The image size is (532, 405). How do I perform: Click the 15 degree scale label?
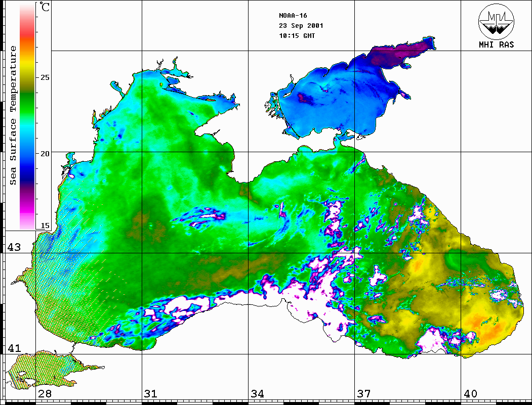coord(45,226)
